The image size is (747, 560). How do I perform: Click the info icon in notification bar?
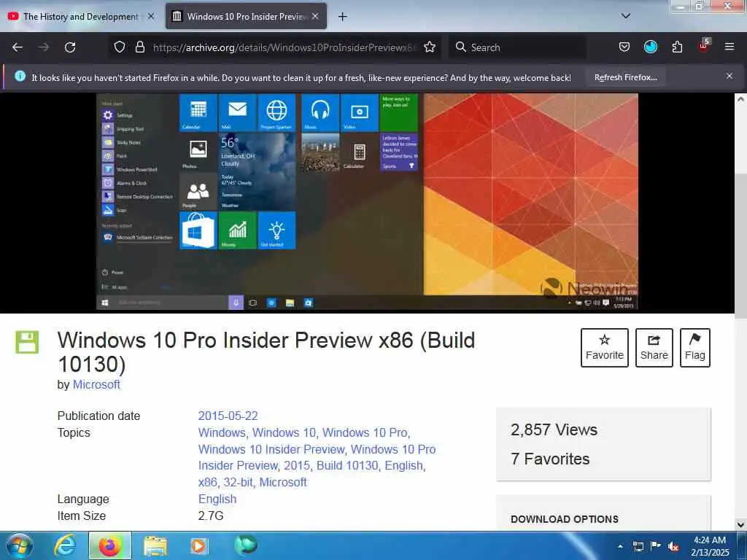(20, 76)
